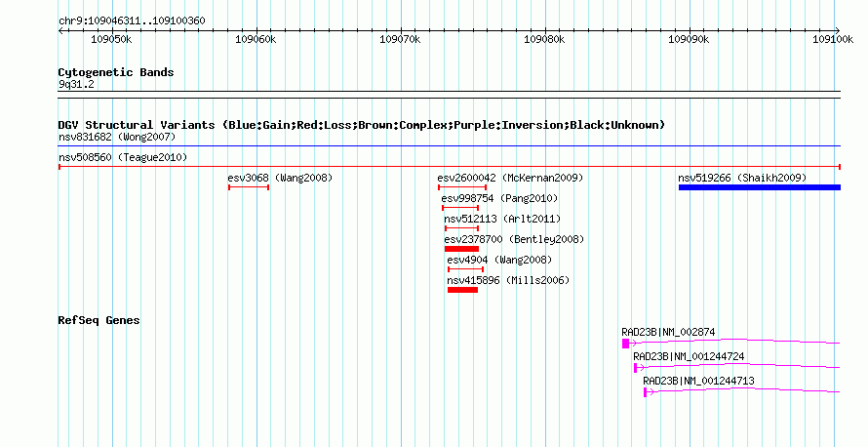Click the esv998754 red loss bar
Image resolution: width=868 pixels, height=447 pixels.
[460, 208]
